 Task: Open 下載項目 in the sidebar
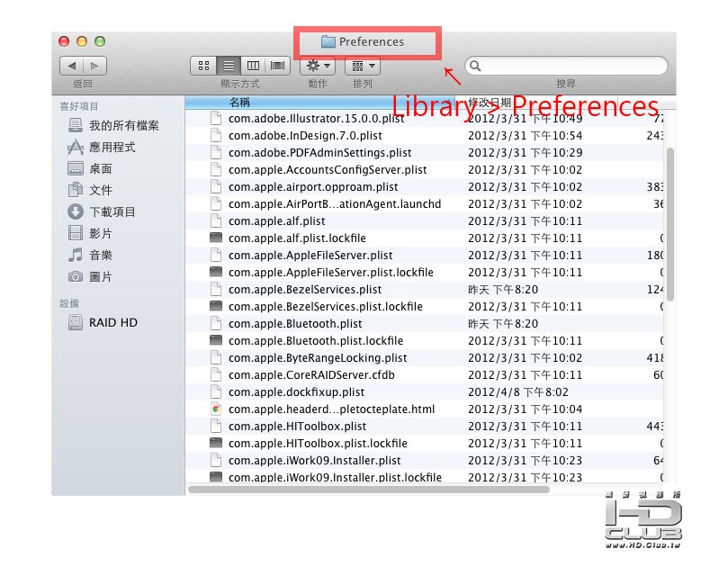tap(102, 211)
